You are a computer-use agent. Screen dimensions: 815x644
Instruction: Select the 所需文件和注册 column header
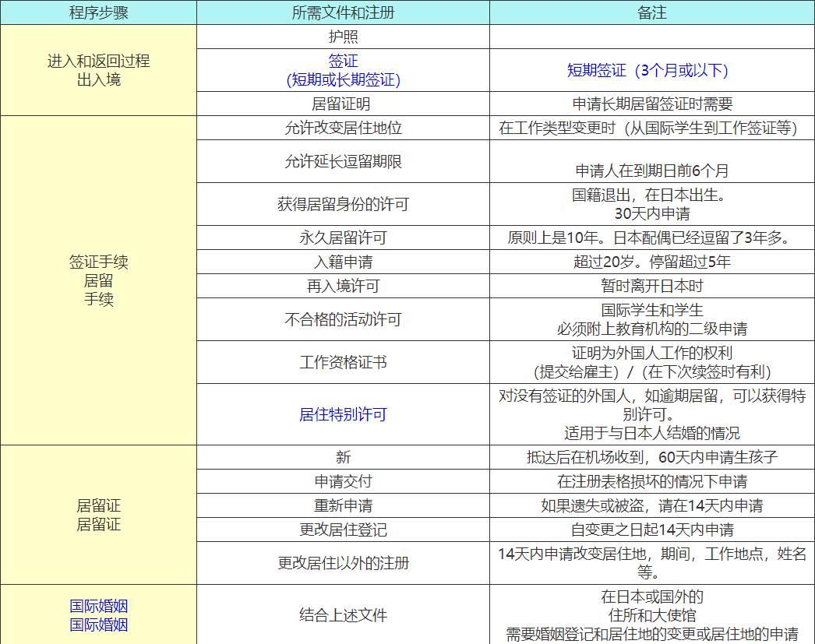[x=343, y=13]
